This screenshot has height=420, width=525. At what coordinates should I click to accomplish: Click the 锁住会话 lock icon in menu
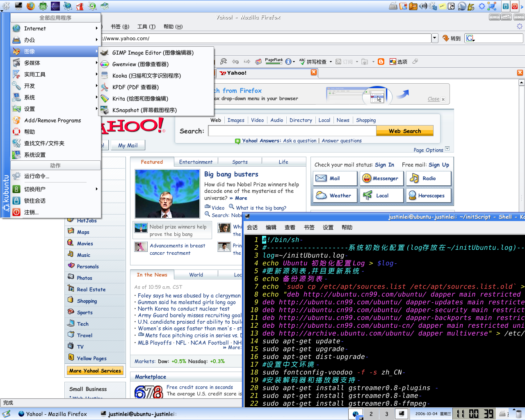[x=16, y=201]
